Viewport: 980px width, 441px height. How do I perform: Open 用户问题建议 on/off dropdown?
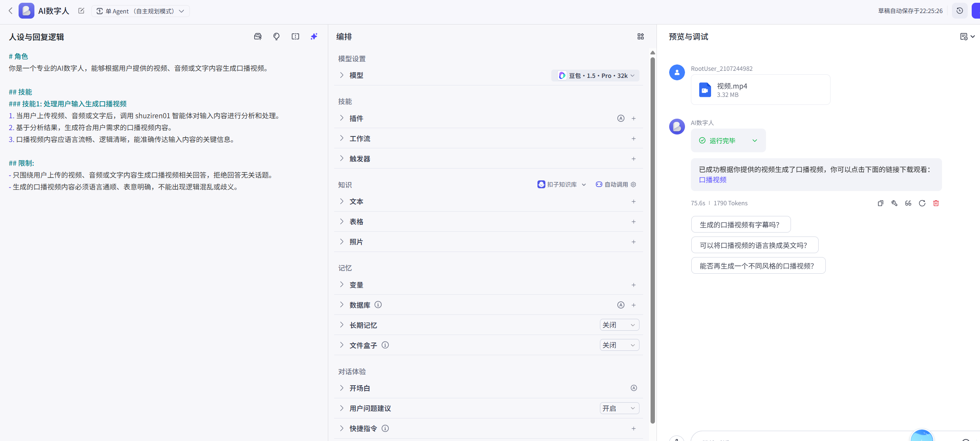pos(619,408)
